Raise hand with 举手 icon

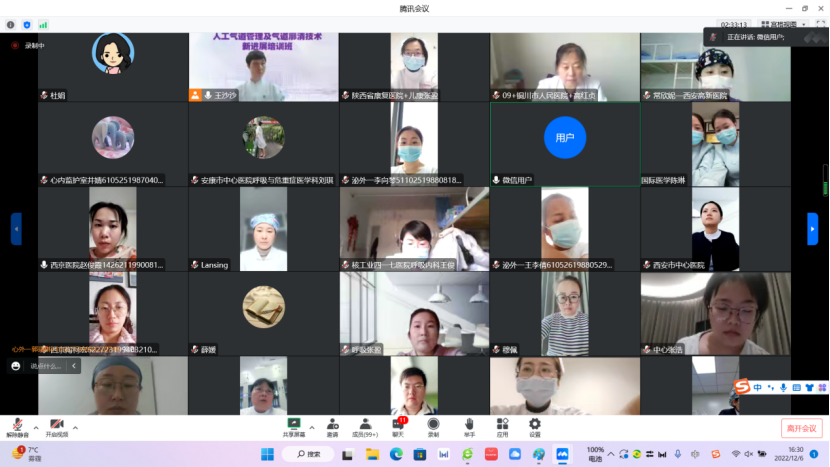pos(468,427)
